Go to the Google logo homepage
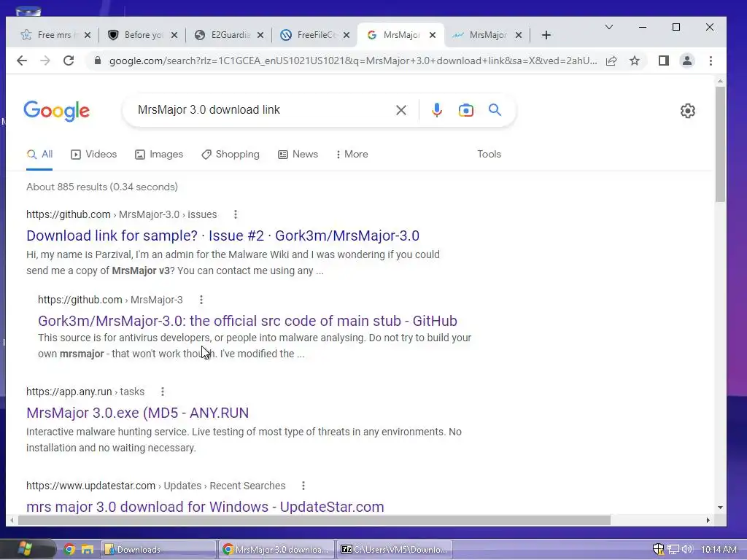The image size is (747, 560). (57, 111)
